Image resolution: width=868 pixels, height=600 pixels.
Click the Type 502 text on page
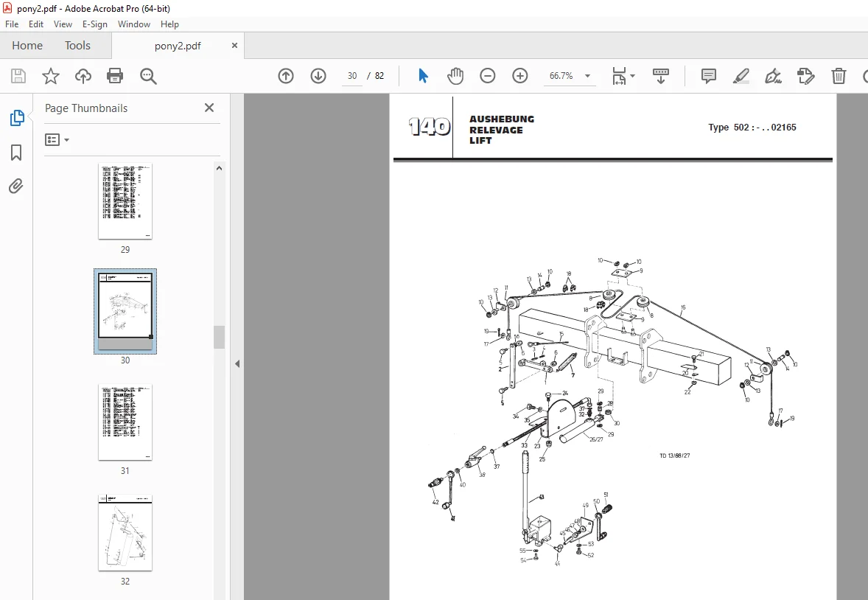(752, 128)
